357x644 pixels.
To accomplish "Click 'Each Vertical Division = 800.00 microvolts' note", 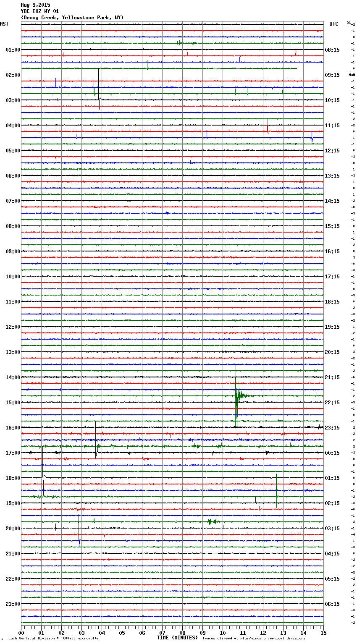I will point(53,639).
